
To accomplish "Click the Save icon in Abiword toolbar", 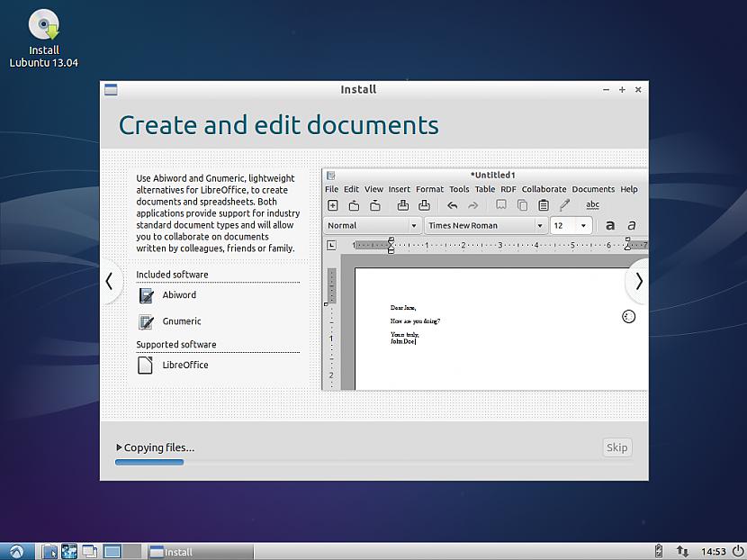I will point(375,205).
